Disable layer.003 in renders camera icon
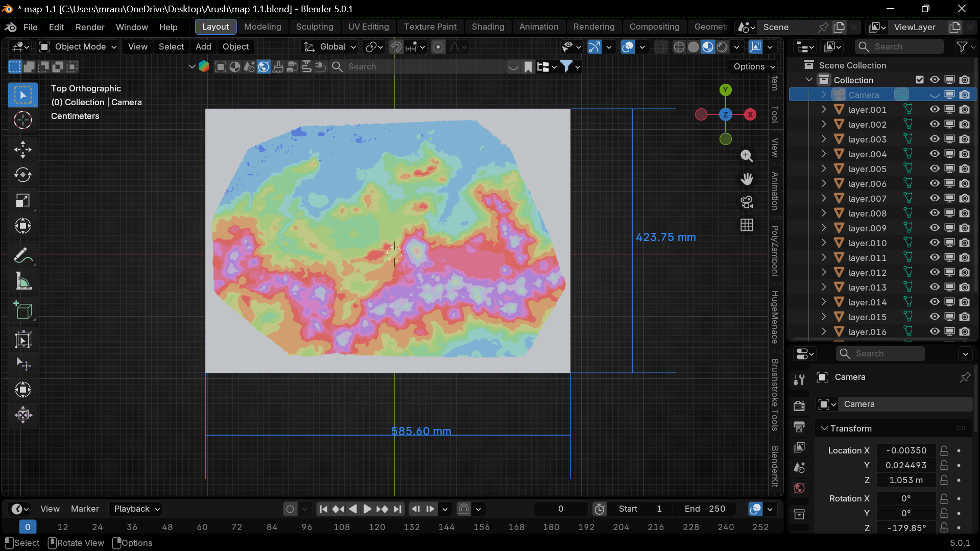The image size is (980, 551). tap(964, 139)
